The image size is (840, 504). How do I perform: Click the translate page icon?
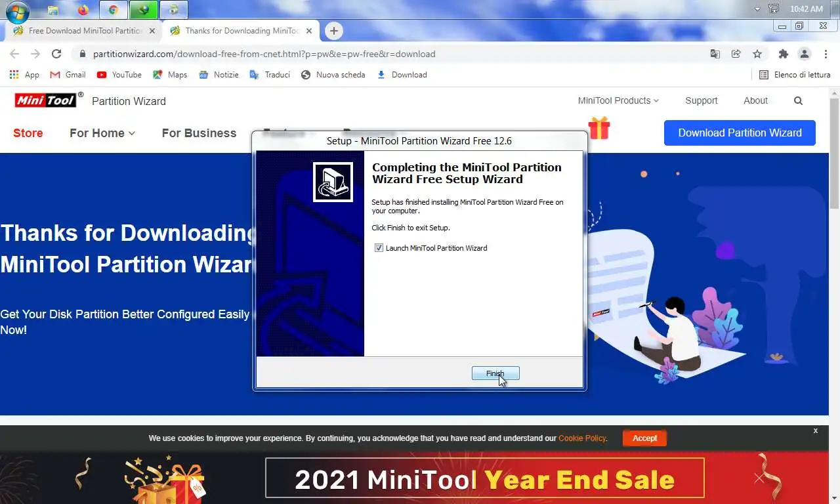(x=715, y=54)
